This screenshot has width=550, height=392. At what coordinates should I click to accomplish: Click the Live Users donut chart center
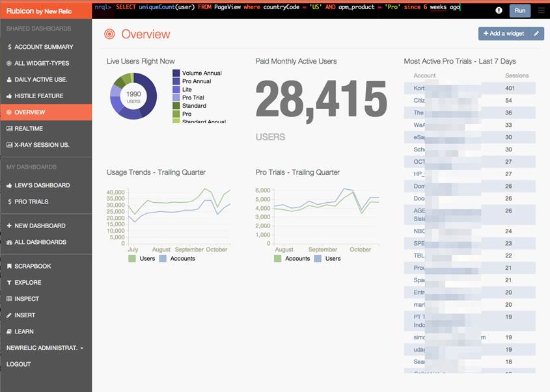(x=133, y=96)
